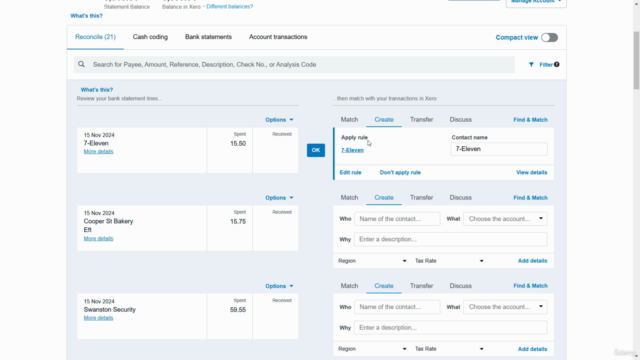Open More details for Swanston Security
The image size is (640, 360).
98,318
